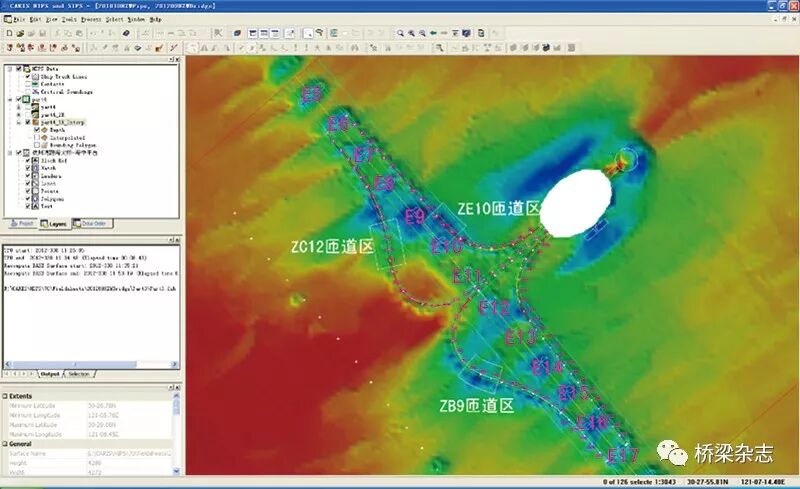Close the layers panel with its X

click(x=177, y=60)
